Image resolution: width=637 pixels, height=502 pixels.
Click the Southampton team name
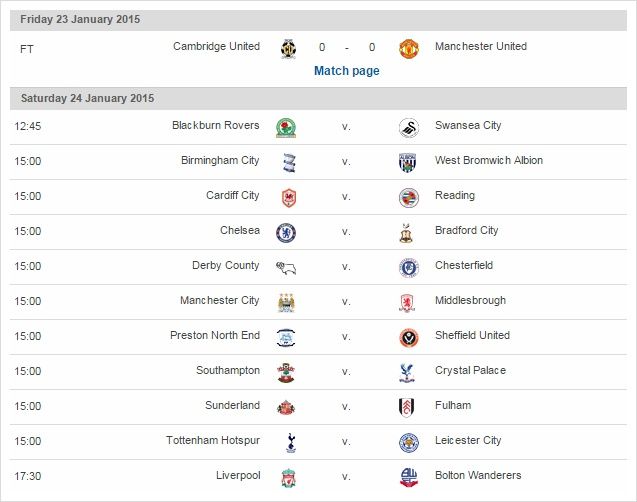point(228,370)
